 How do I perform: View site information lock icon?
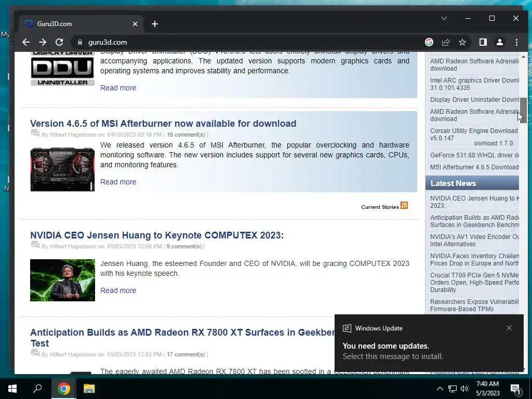click(x=80, y=42)
